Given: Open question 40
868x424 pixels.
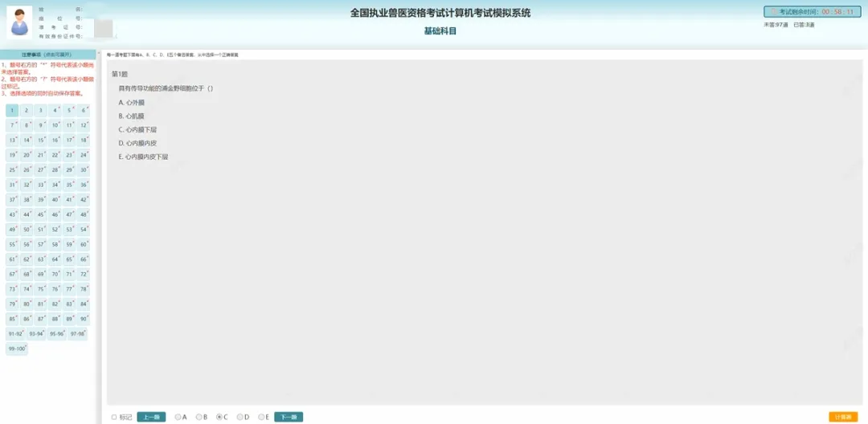Looking at the screenshot, I should coord(55,200).
